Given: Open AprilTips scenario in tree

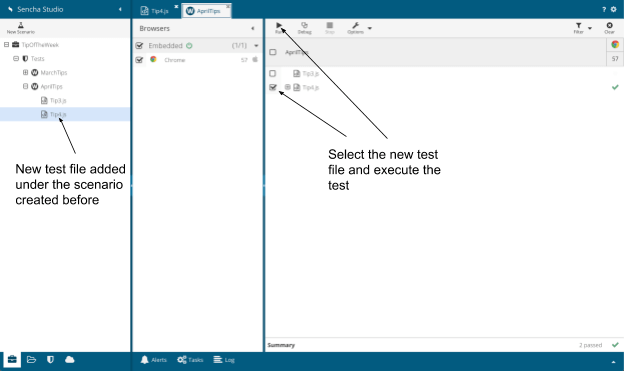Looking at the screenshot, I should pyautogui.click(x=51, y=86).
